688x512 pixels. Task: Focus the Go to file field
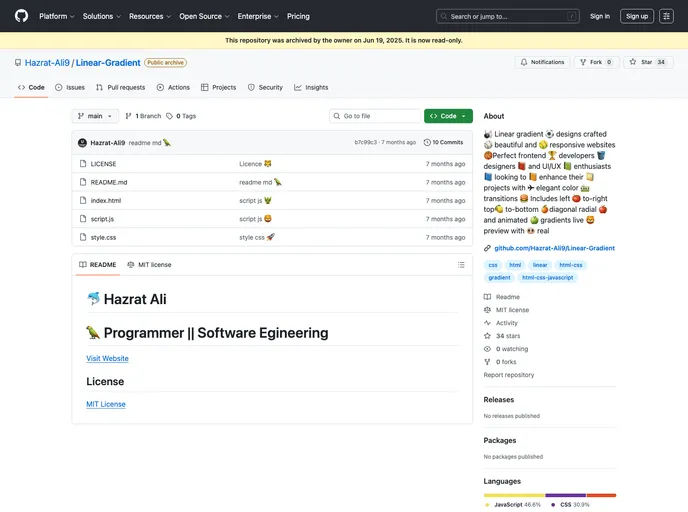pyautogui.click(x=375, y=116)
